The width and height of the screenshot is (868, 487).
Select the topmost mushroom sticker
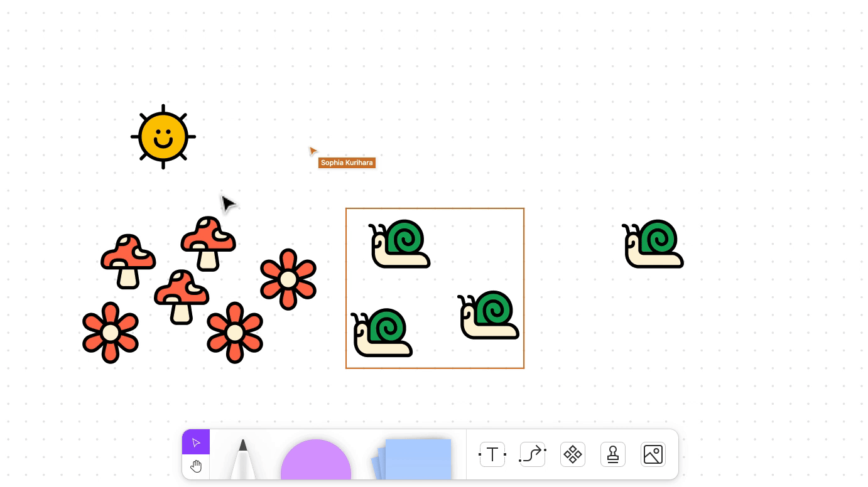coord(208,244)
